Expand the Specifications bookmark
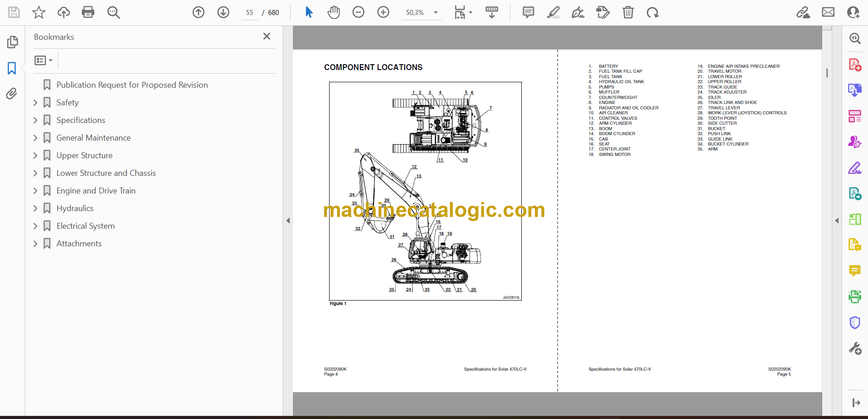The width and height of the screenshot is (868, 419). [35, 120]
